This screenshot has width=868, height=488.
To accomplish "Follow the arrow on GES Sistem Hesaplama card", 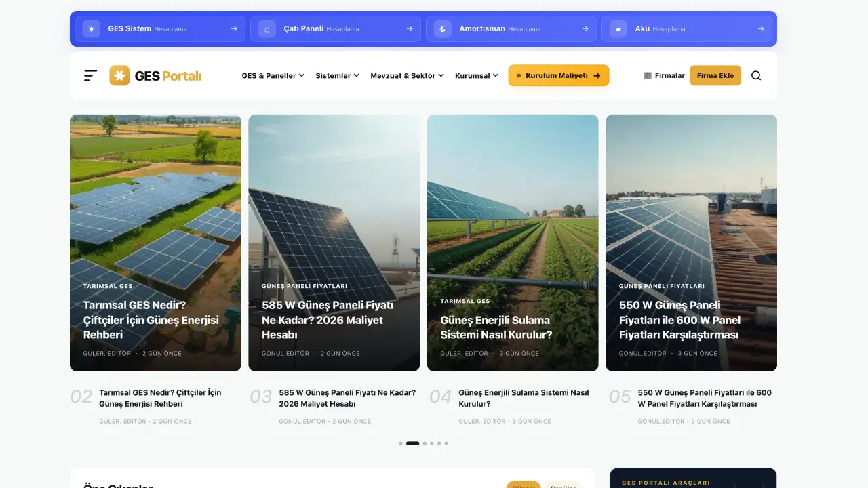I will (234, 29).
